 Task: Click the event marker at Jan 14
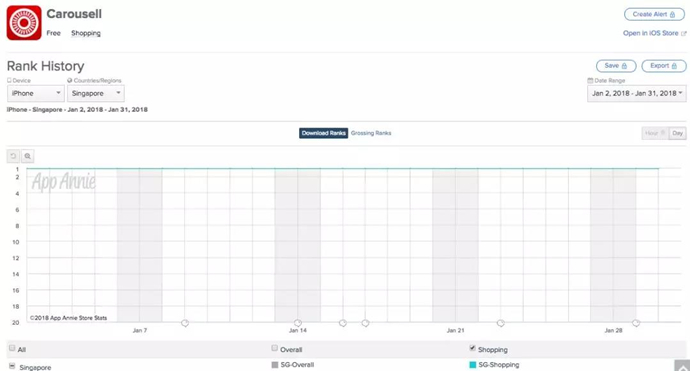298,323
